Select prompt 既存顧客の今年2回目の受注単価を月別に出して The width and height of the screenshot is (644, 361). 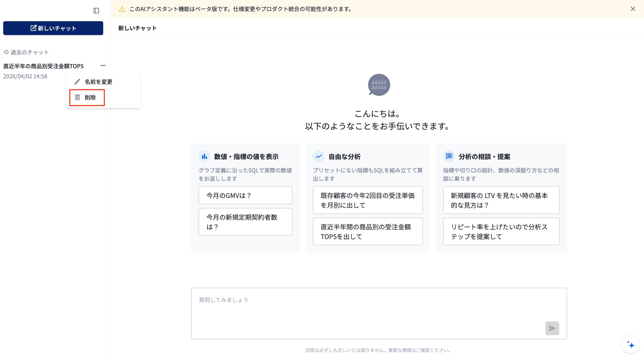click(x=368, y=200)
